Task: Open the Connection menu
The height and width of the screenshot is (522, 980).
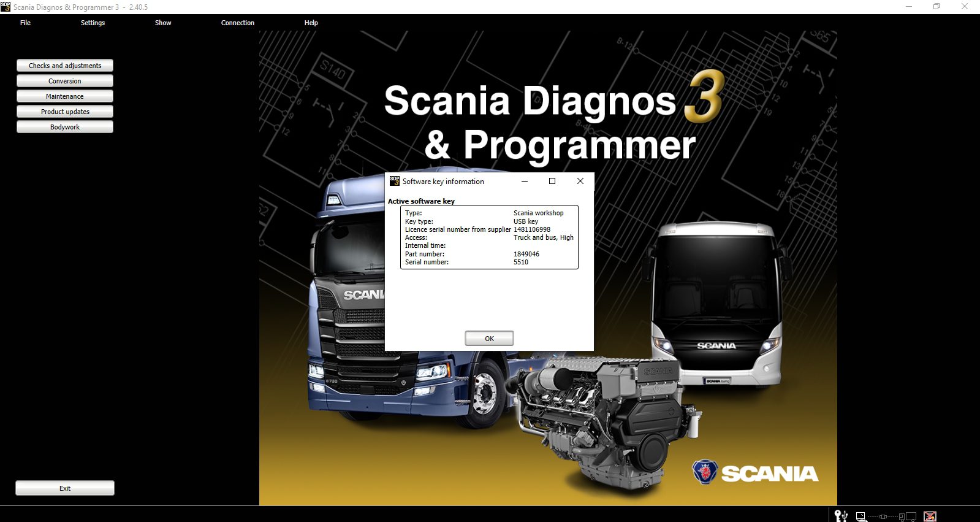Action: 238,23
